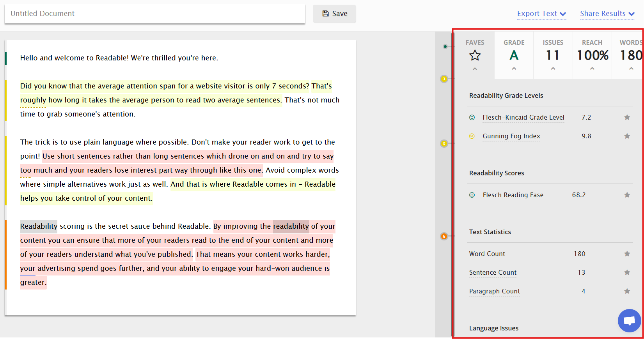Click the highlighted word 'Readability' starting the last paragraph
The width and height of the screenshot is (644, 339).
39,226
